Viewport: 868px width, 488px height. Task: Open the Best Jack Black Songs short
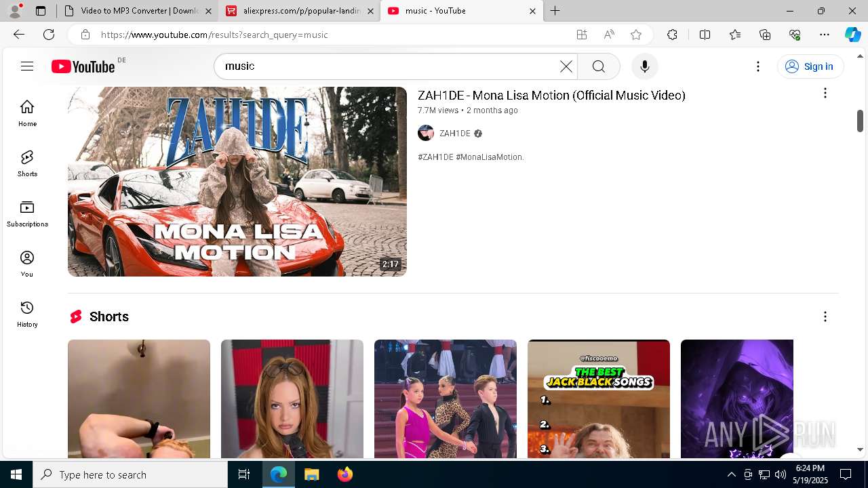coord(599,399)
